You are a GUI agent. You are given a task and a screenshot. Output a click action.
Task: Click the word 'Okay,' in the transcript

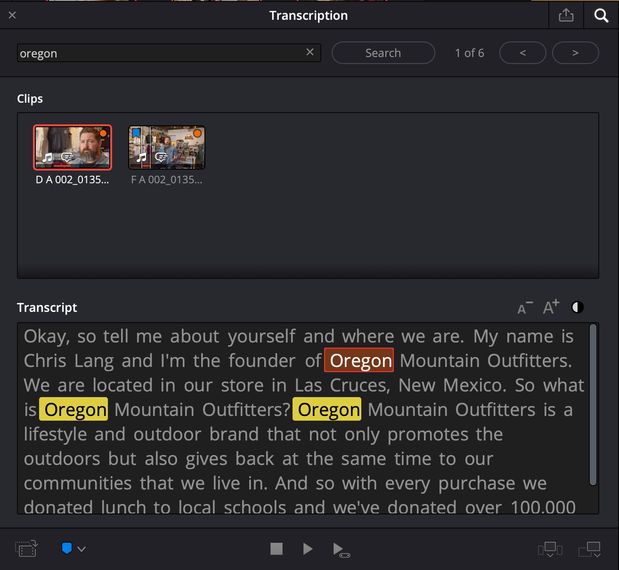(x=47, y=337)
